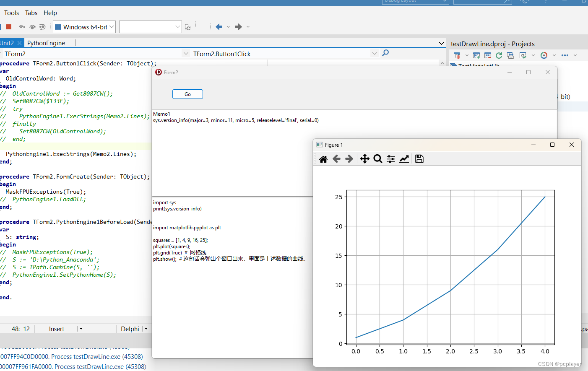Click green Refresh icon in Projects toolbar
588x371 pixels.
coord(499,55)
